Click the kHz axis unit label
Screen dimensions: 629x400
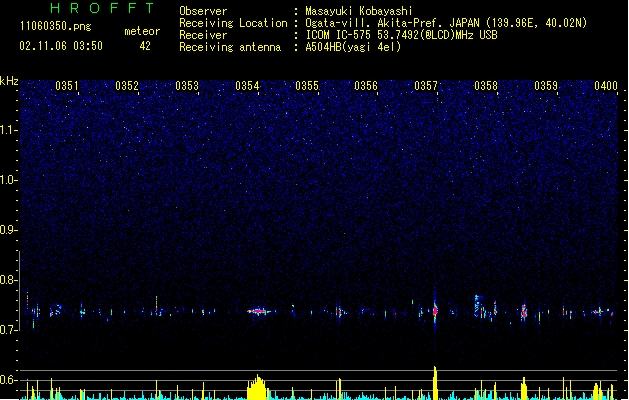click(9, 81)
